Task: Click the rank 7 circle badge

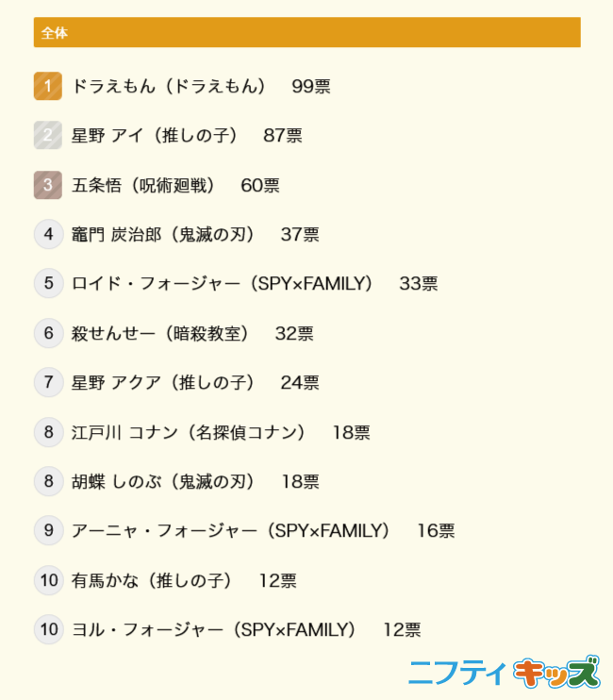Action: 48,382
